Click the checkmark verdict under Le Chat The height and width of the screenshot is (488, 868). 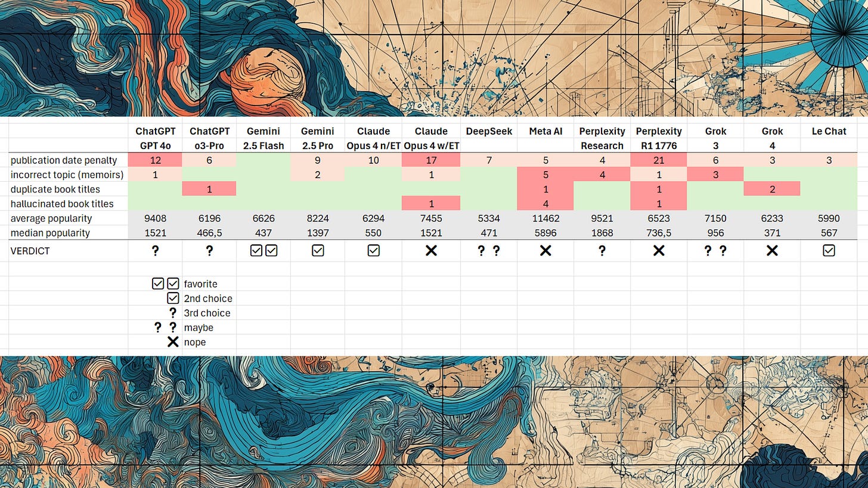click(829, 251)
